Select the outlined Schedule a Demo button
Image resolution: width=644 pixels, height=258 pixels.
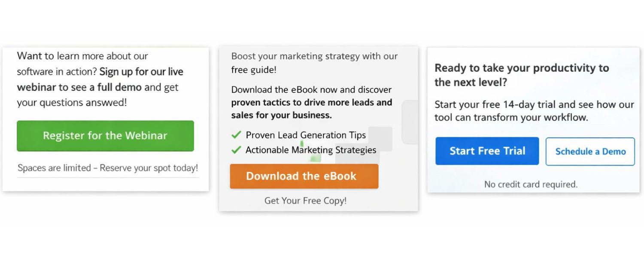coord(590,151)
